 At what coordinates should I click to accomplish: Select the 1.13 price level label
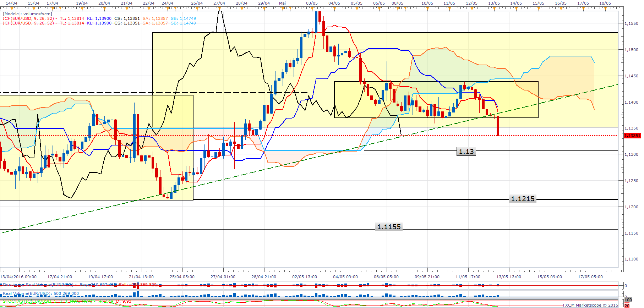click(466, 152)
